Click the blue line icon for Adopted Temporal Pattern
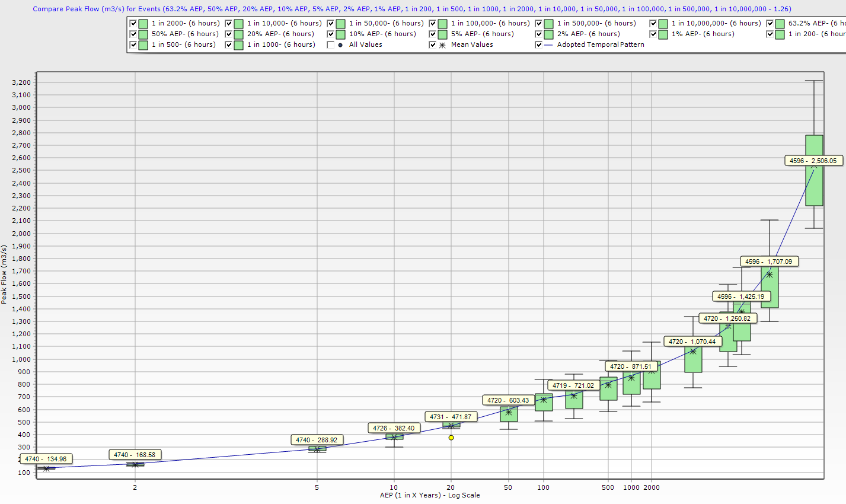The image size is (846, 504). click(550, 44)
